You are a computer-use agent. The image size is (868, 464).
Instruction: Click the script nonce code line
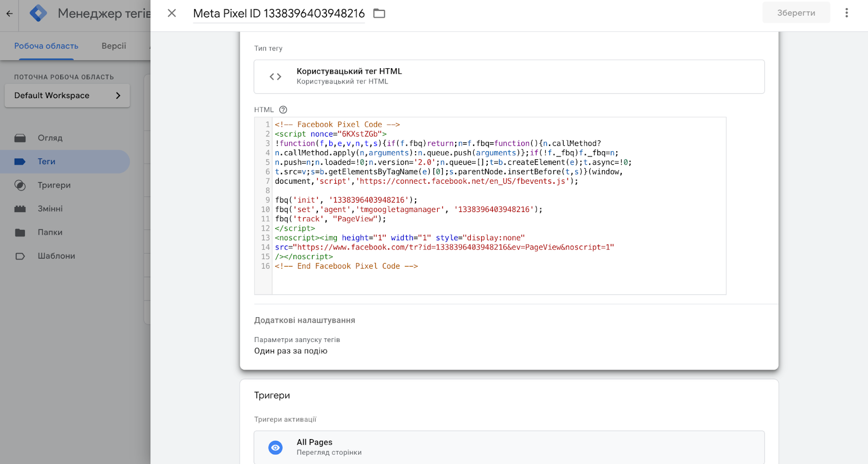point(330,134)
